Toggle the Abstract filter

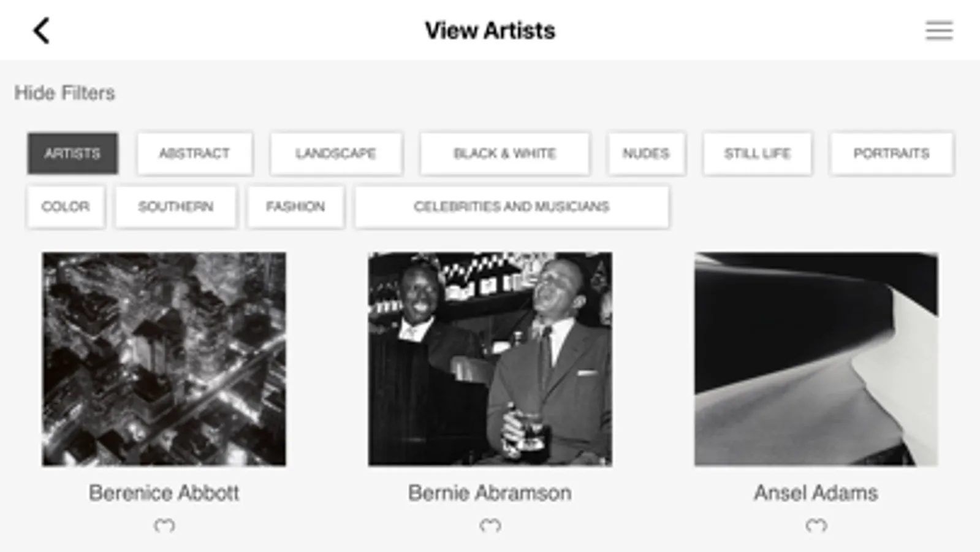tap(194, 153)
